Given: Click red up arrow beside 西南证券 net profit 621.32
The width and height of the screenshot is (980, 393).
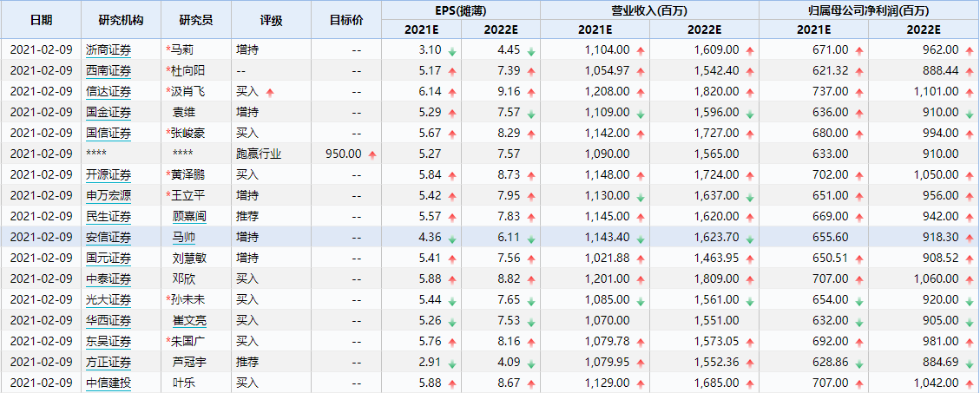Looking at the screenshot, I should (x=858, y=72).
